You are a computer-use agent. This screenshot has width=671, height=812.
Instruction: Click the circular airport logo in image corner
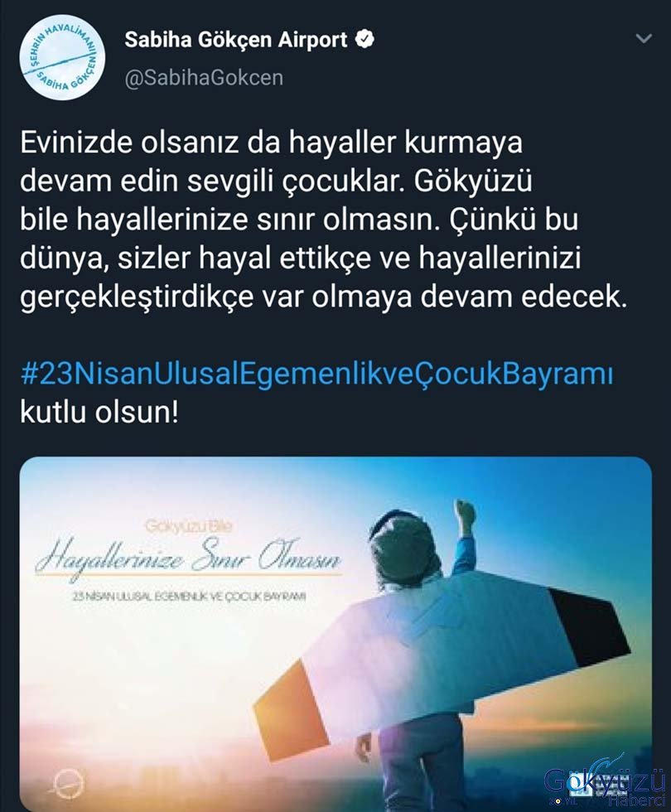tap(67, 784)
